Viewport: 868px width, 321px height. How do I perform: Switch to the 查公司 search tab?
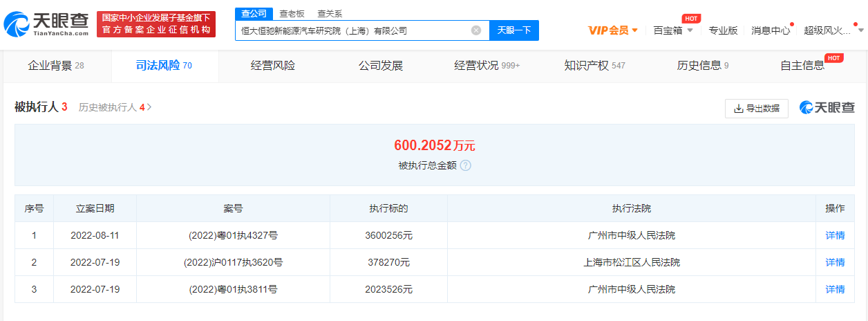[254, 14]
